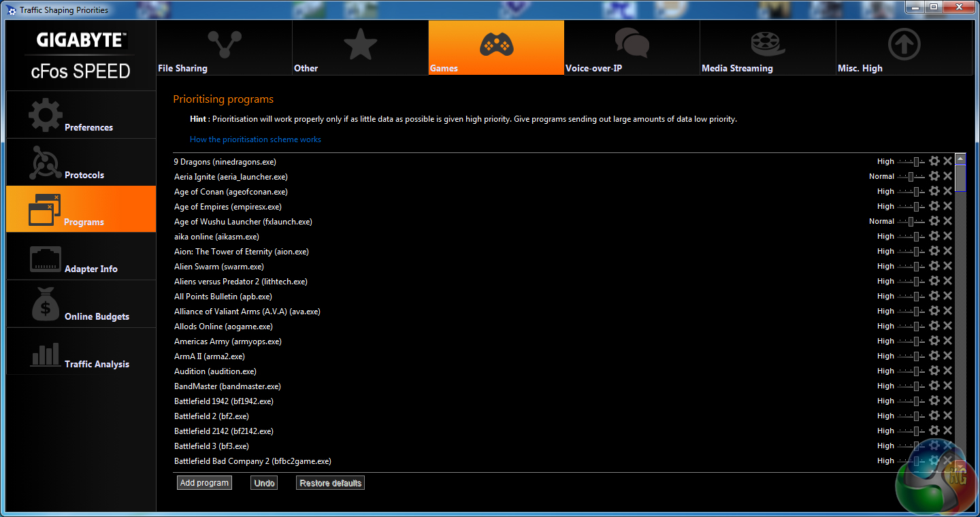Image resolution: width=980 pixels, height=517 pixels.
Task: Select Battlefield 3 (bf3.exe) entry
Action: click(x=563, y=446)
